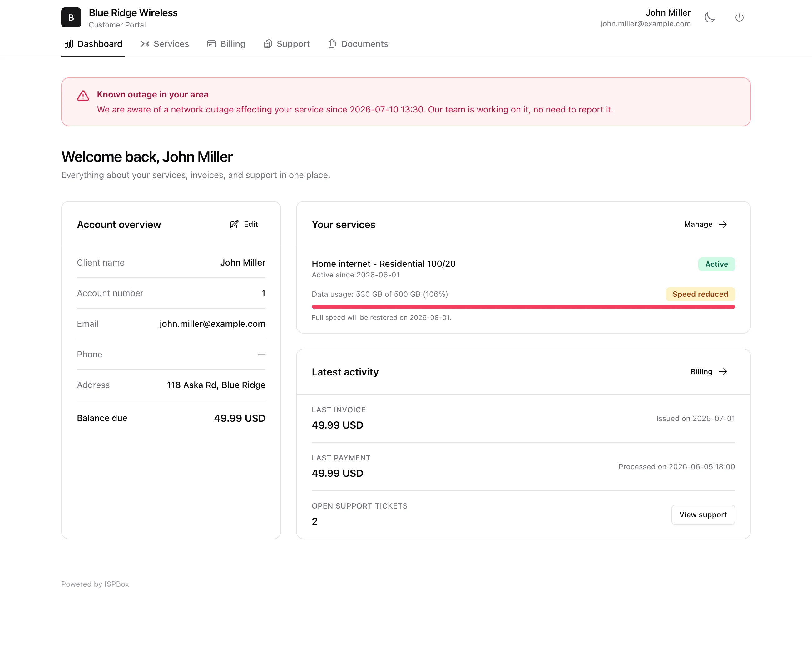Viewport: 812px width, 656px height.
Task: Click the Balance due 49.99 USD amount
Action: click(240, 418)
